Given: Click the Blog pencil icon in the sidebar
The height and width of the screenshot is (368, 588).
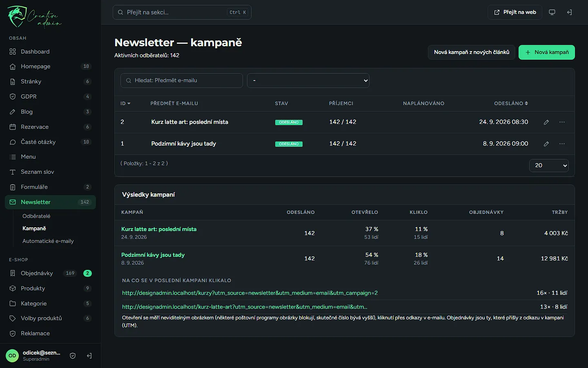Looking at the screenshot, I should tap(13, 112).
